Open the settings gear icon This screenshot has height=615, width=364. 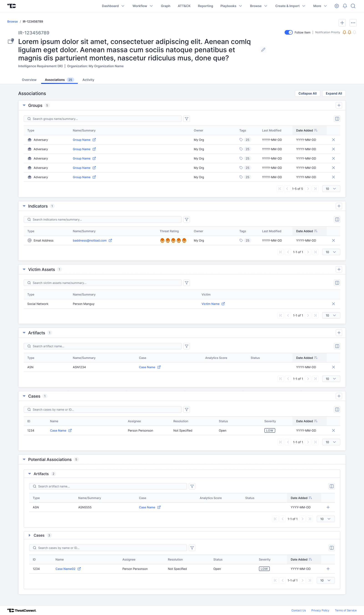click(x=336, y=6)
